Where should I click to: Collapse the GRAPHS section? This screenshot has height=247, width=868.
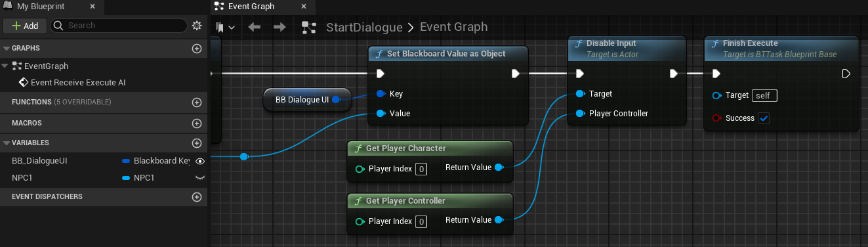click(x=7, y=49)
